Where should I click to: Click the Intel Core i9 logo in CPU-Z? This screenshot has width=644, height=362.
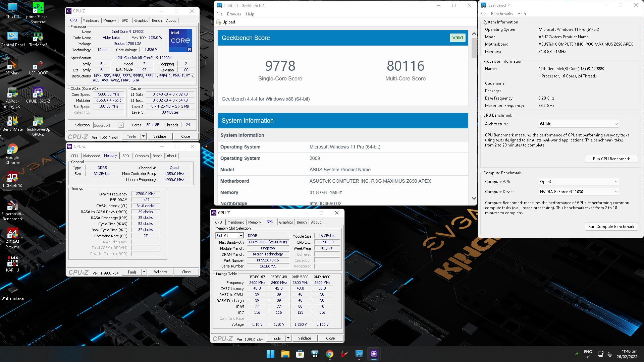click(180, 41)
